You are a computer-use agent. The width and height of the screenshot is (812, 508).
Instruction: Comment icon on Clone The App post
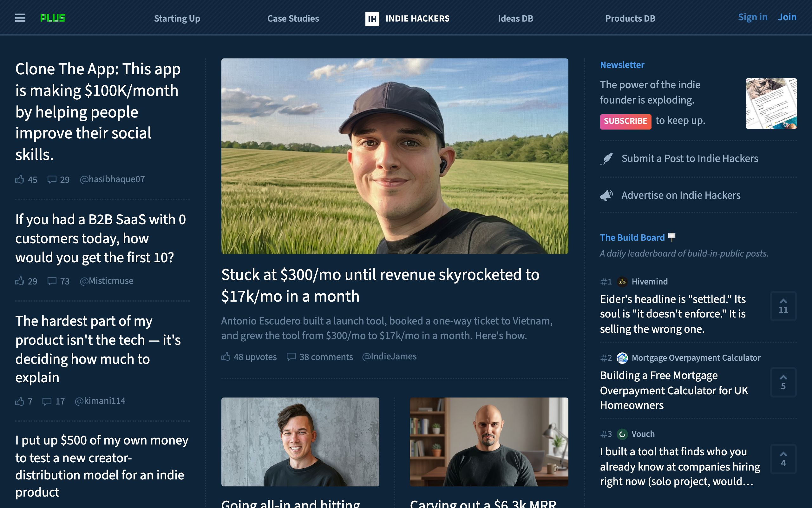(x=52, y=179)
